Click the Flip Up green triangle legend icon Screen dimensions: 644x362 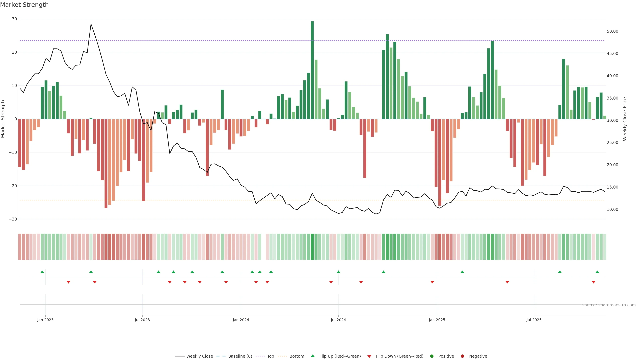pyautogui.click(x=312, y=356)
